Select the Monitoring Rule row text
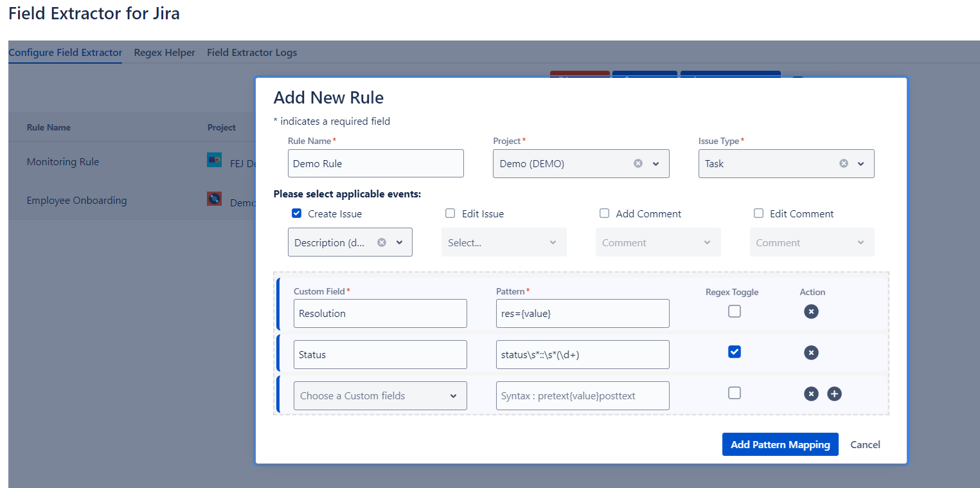 63,162
